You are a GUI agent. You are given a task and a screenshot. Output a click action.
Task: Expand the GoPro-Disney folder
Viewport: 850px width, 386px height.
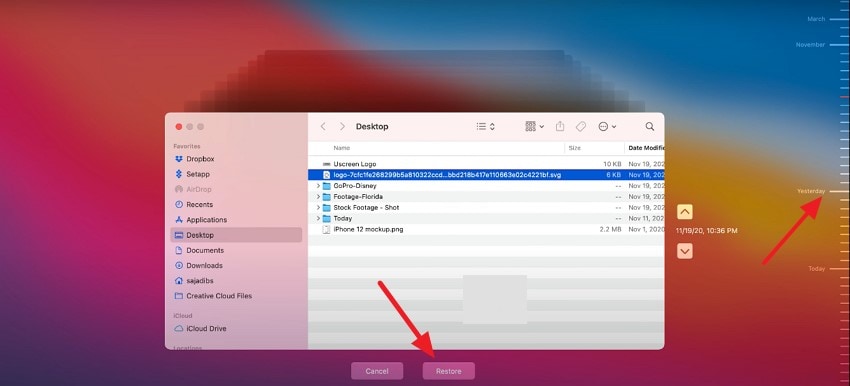pyautogui.click(x=318, y=185)
